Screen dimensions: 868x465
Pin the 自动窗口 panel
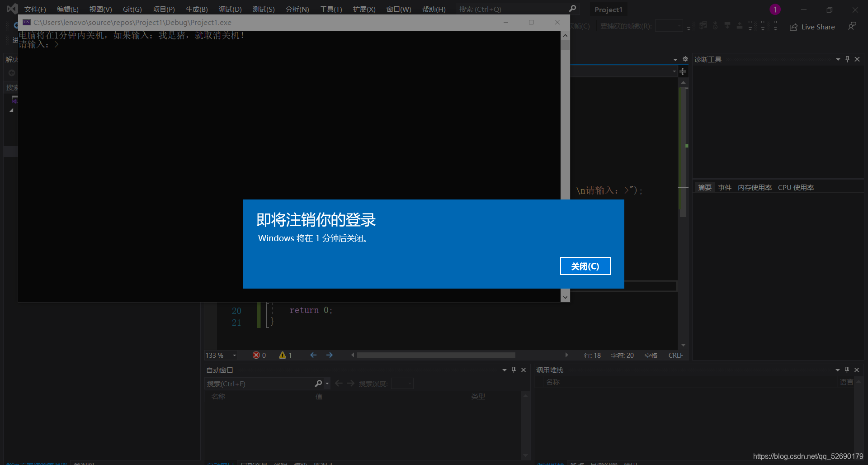(514, 370)
